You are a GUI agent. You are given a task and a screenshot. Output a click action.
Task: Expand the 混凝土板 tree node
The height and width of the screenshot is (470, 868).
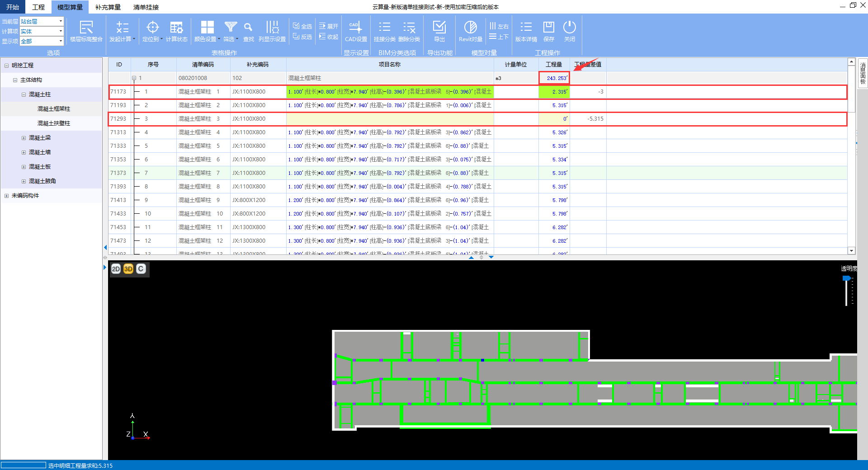tap(24, 167)
